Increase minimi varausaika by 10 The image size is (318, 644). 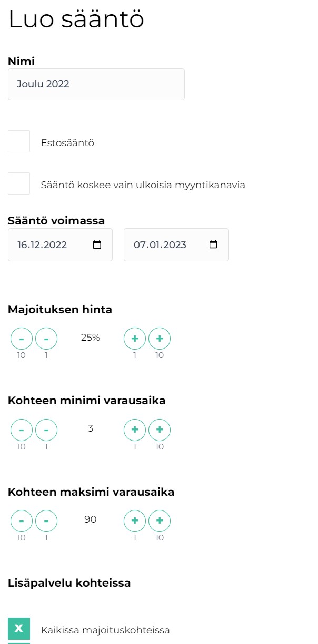(160, 430)
